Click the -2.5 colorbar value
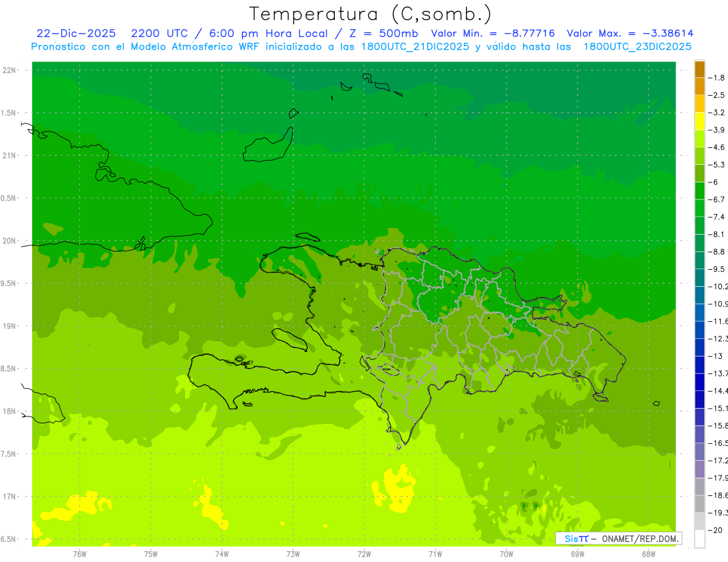This screenshot has width=728, height=562. [718, 95]
